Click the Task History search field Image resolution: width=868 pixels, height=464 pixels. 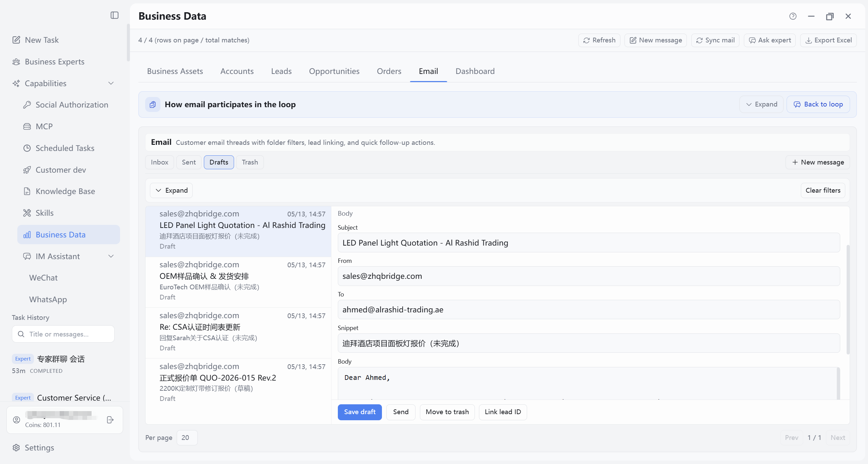point(63,334)
